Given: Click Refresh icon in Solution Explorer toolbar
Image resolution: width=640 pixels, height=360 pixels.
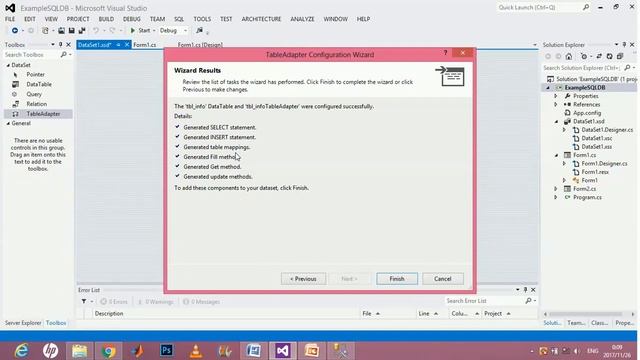Looking at the screenshot, I should 609,56.
